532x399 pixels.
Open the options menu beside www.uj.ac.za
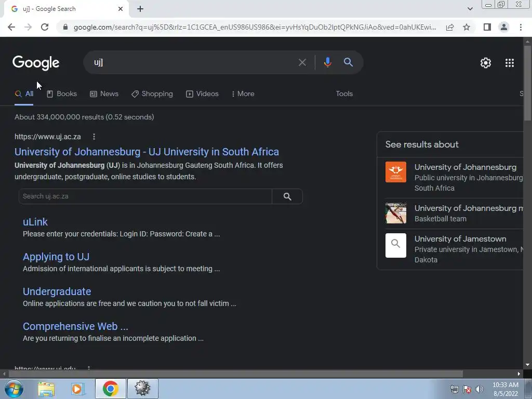pyautogui.click(x=94, y=137)
